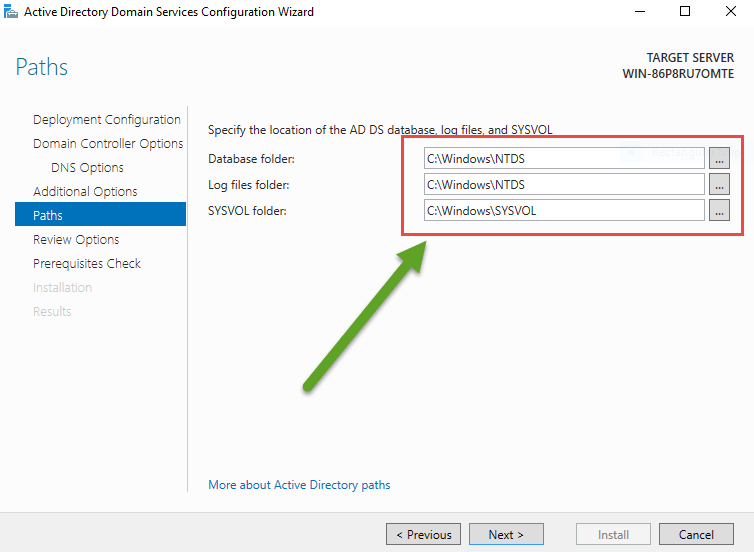Go to Deployment Configuration step
Image resolution: width=754 pixels, height=552 pixels.
[x=106, y=120]
